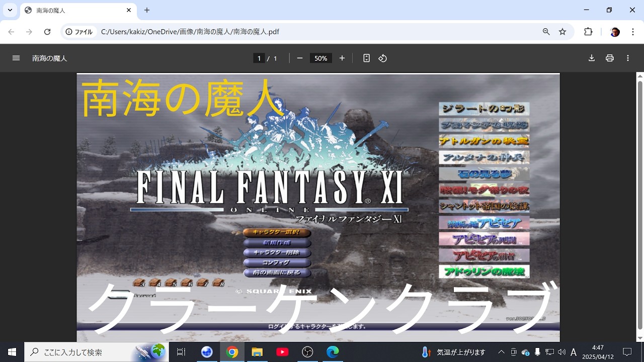Expand the tab search dropdown

coord(10,10)
